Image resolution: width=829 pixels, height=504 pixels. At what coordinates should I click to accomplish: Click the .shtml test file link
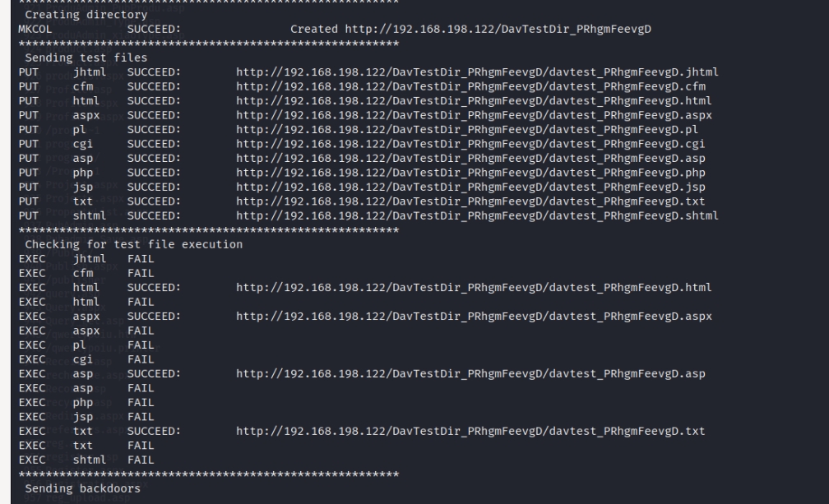click(477, 215)
